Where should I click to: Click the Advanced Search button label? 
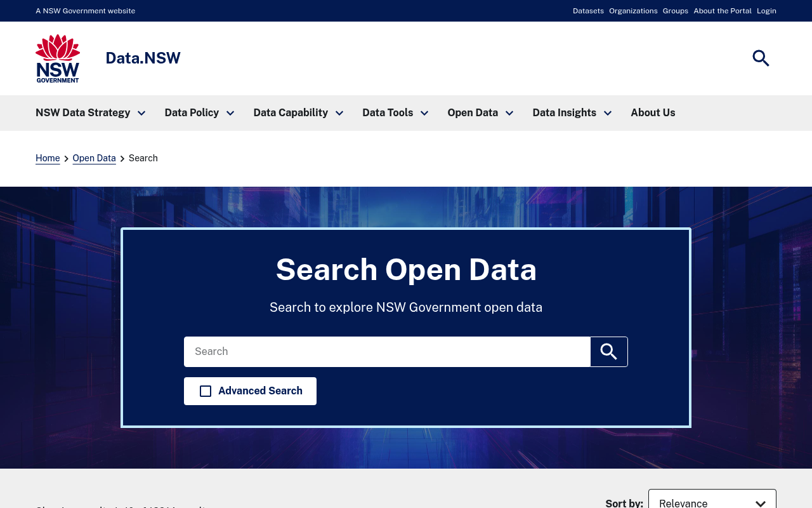click(260, 391)
